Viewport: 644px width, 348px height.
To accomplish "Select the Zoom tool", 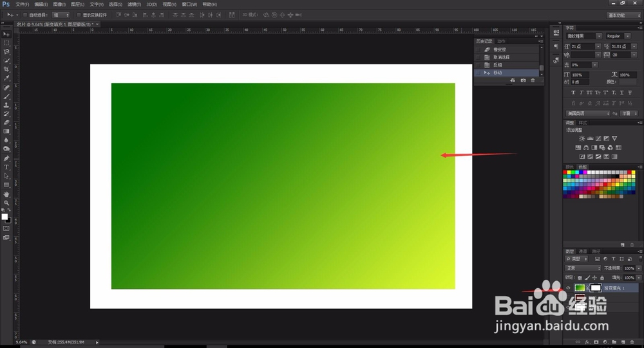I will 6,203.
